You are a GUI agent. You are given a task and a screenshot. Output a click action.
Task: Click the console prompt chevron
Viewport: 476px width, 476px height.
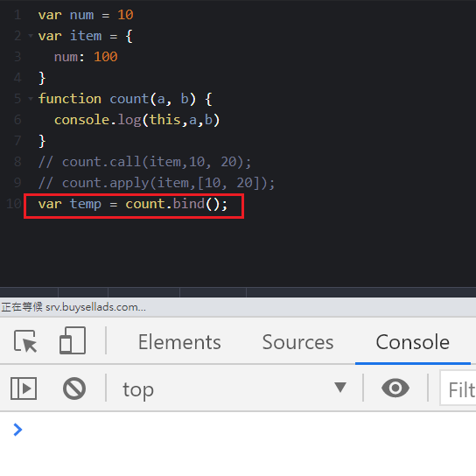[x=17, y=430]
